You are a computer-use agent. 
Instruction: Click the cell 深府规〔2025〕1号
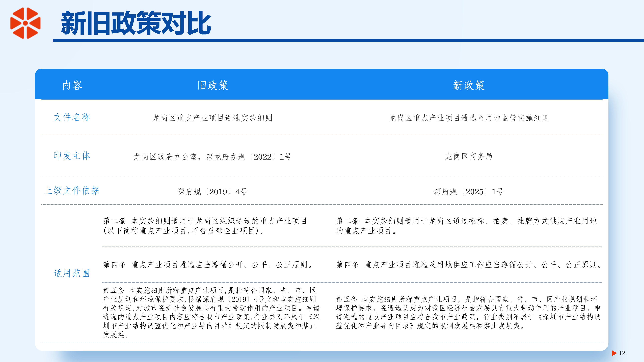(x=469, y=192)
